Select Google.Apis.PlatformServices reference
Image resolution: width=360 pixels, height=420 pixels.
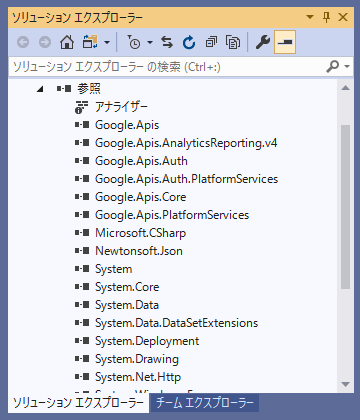pyautogui.click(x=172, y=215)
